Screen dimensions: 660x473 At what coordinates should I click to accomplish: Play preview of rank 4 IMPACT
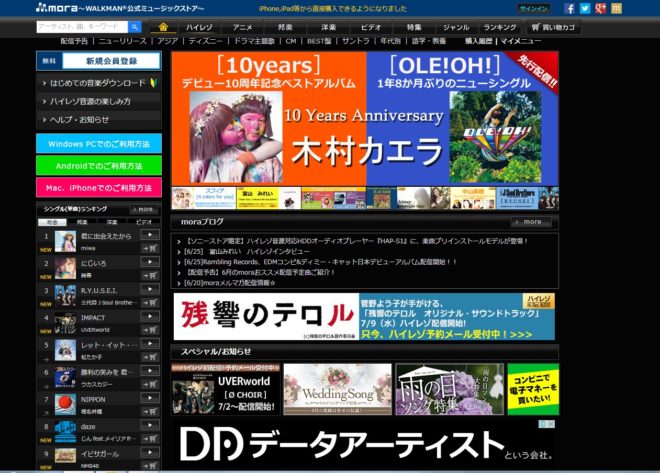pos(150,316)
